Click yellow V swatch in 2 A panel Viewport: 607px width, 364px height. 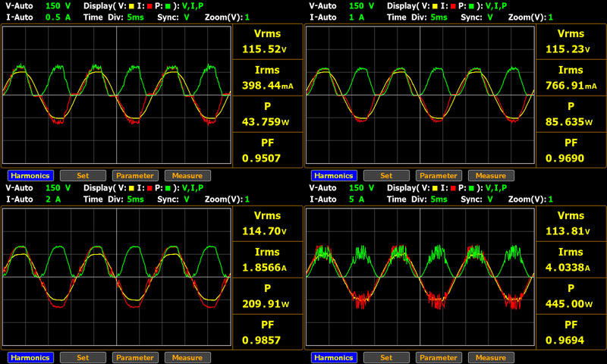pyautogui.click(x=131, y=188)
